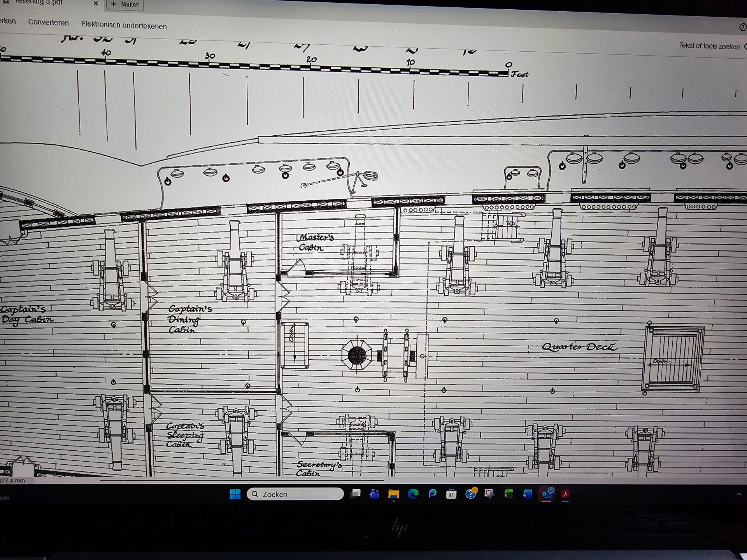Click the Maken new tab button
This screenshot has height=560, width=747.
pos(125,4)
